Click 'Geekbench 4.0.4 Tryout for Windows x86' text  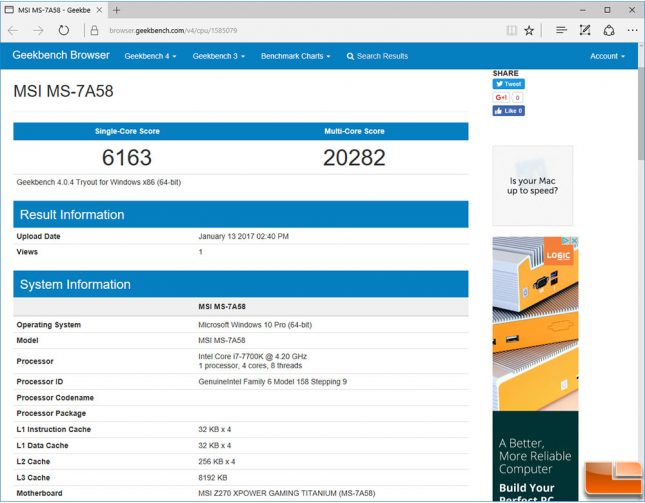click(99, 182)
